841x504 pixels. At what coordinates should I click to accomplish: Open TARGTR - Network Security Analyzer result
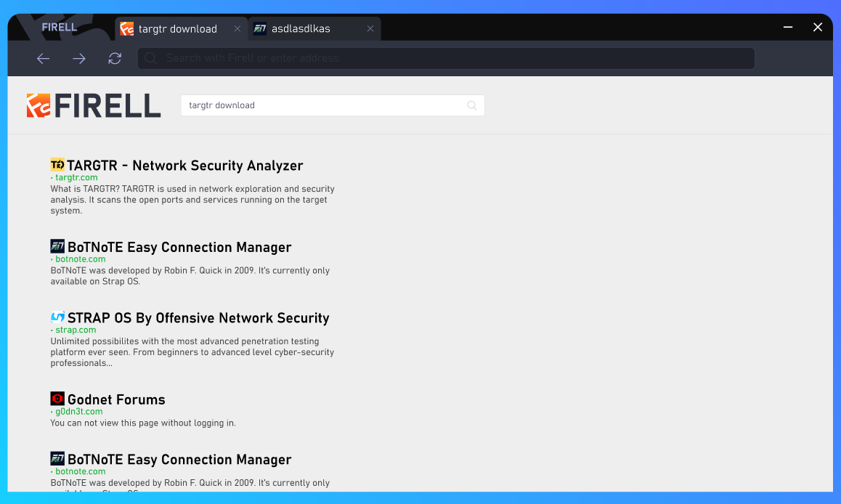(184, 165)
